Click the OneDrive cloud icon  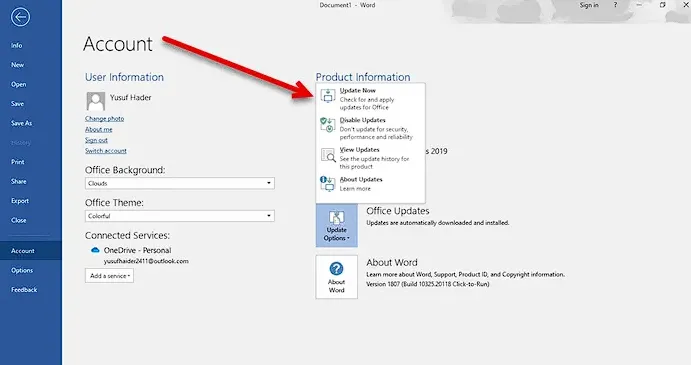tap(95, 250)
